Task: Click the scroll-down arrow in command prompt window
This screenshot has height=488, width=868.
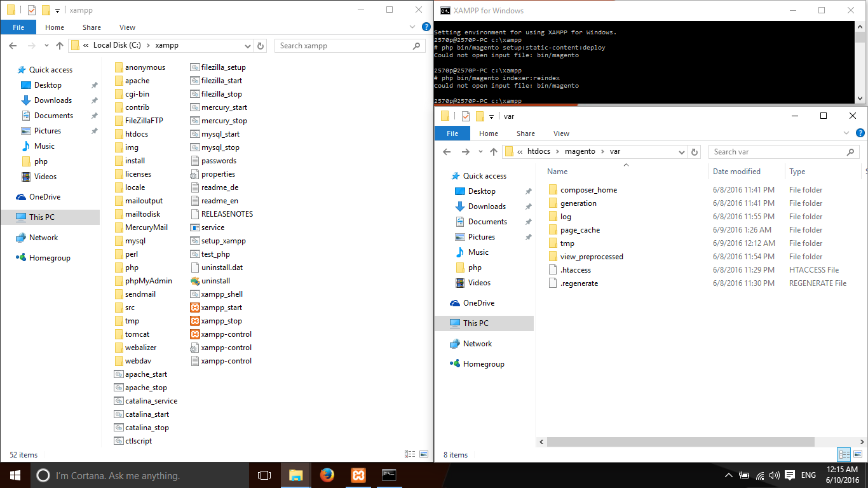Action: click(x=860, y=98)
